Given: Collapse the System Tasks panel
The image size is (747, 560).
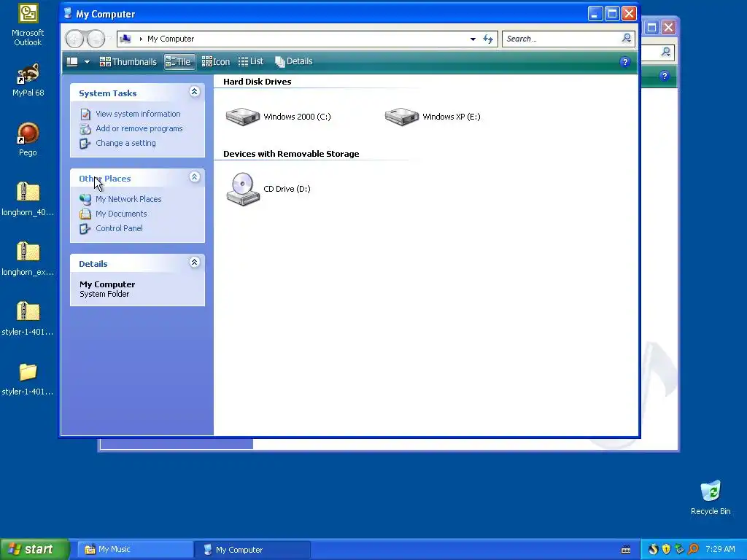Looking at the screenshot, I should pos(194,91).
